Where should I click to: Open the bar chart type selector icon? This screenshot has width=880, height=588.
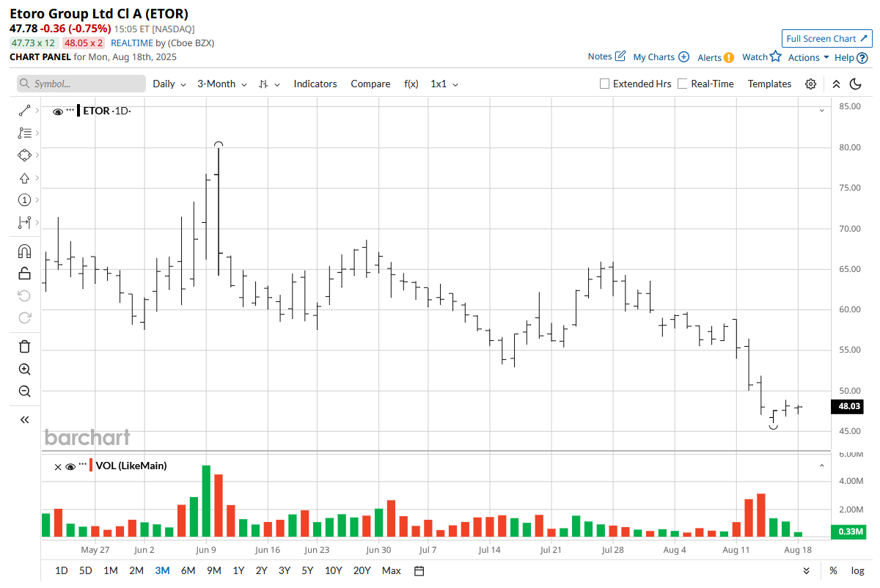tap(269, 84)
